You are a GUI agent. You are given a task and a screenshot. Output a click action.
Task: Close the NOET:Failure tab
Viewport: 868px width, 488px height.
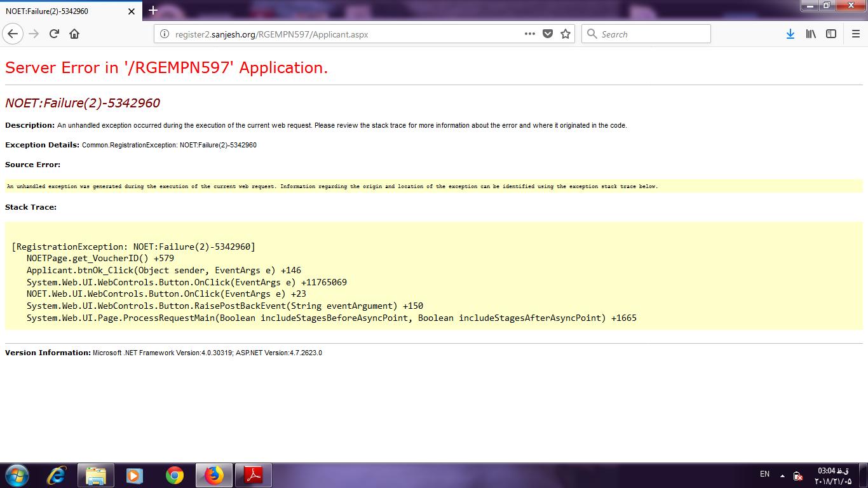point(132,11)
